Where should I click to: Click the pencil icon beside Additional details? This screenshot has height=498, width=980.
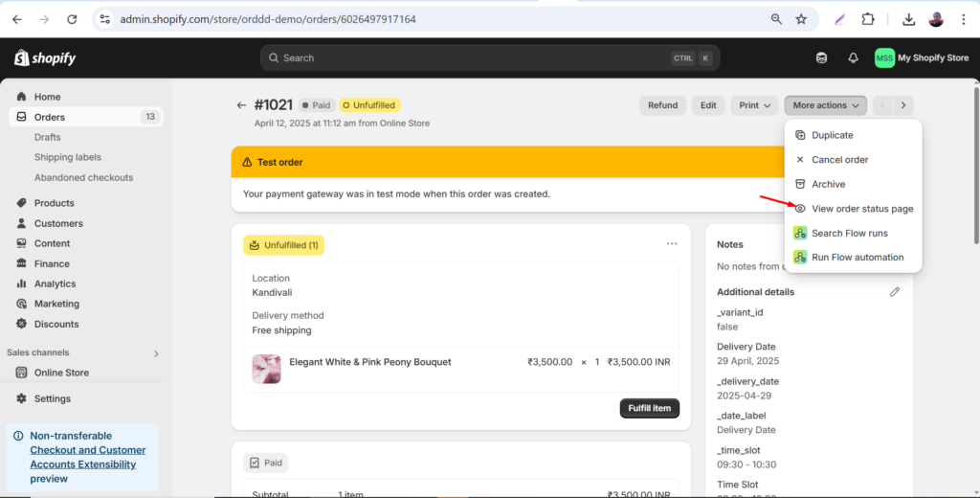click(x=895, y=292)
